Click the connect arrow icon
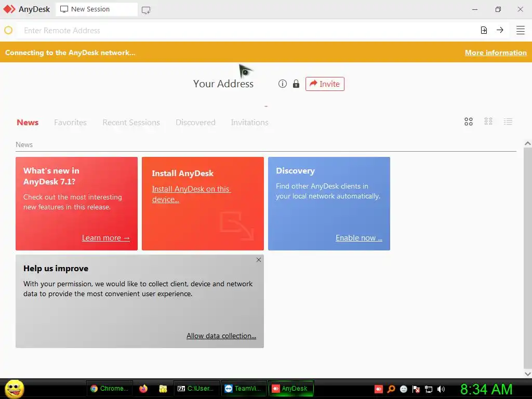 500,30
